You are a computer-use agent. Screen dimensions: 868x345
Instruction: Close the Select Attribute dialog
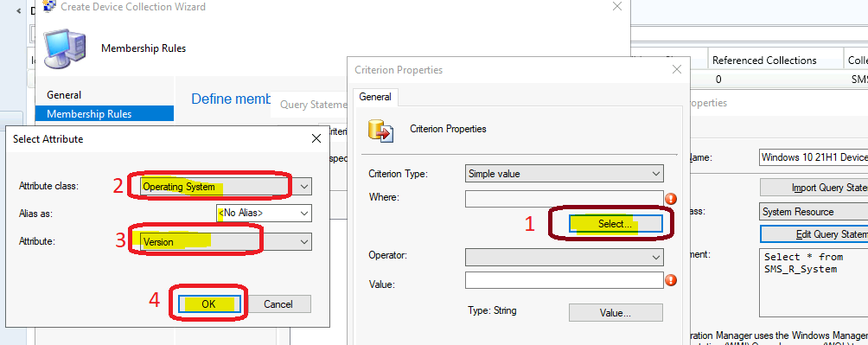pyautogui.click(x=316, y=138)
